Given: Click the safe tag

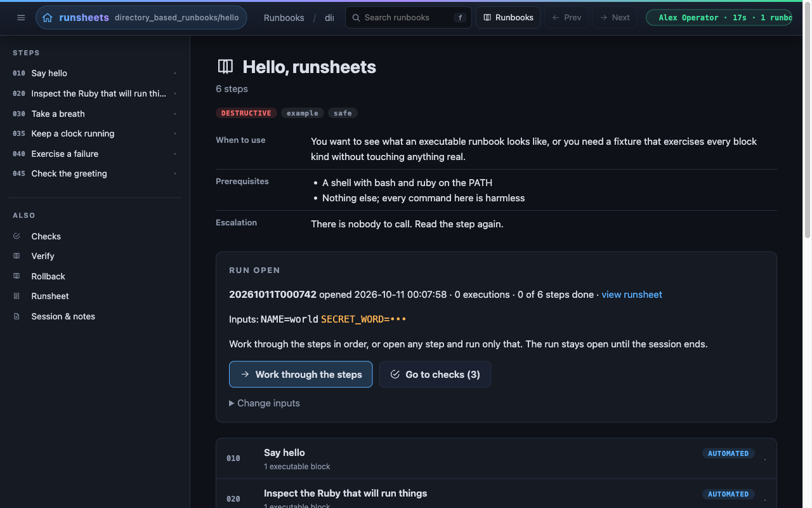Looking at the screenshot, I should pyautogui.click(x=343, y=113).
